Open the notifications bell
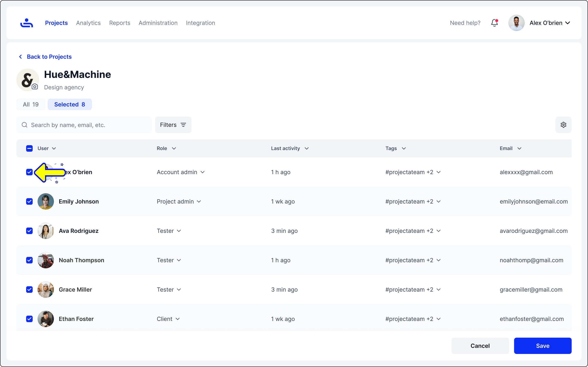Image resolution: width=588 pixels, height=367 pixels. pyautogui.click(x=494, y=23)
